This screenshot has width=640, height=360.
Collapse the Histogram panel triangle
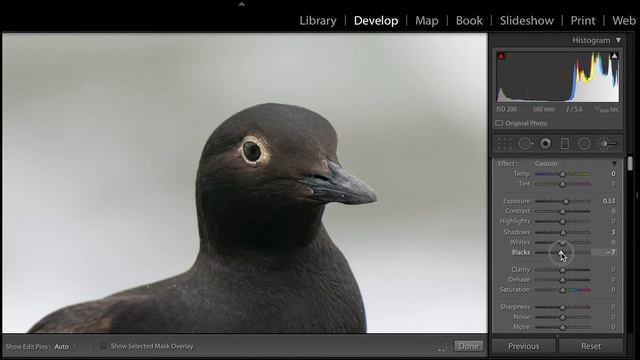pos(618,40)
